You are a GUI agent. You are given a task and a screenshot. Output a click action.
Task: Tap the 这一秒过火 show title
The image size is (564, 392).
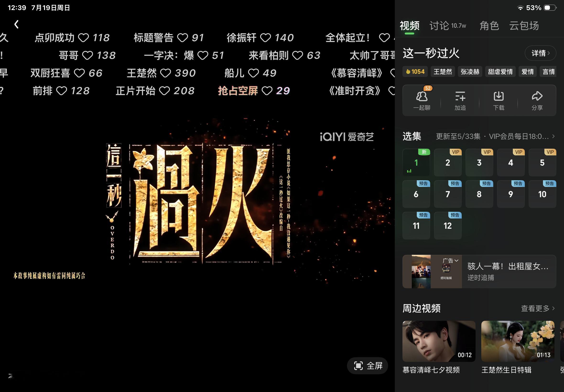point(431,53)
